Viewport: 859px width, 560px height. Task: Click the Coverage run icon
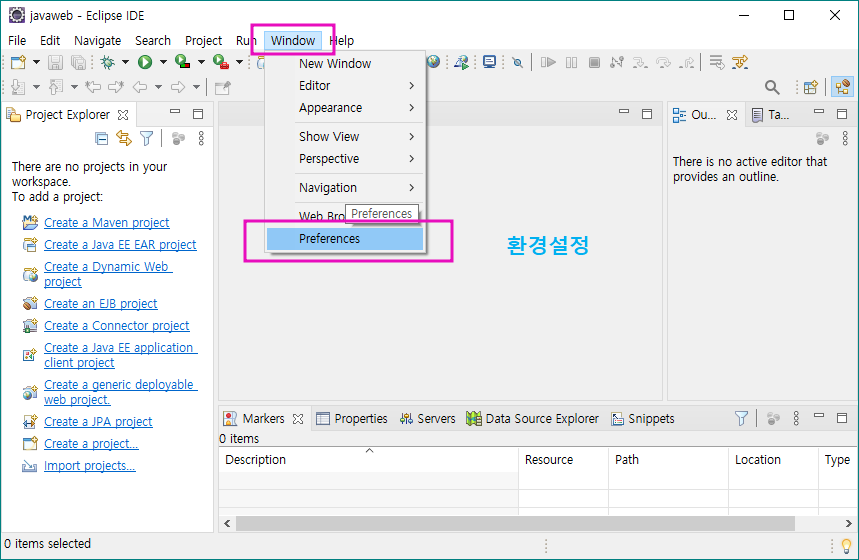(182, 62)
